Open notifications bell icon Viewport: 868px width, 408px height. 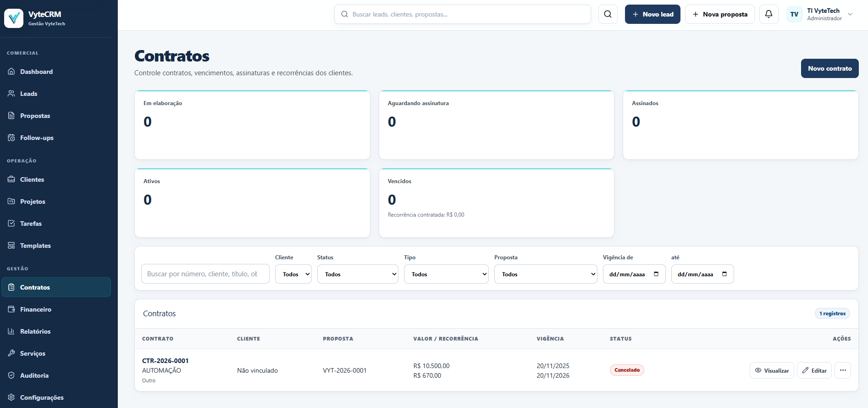(x=769, y=14)
